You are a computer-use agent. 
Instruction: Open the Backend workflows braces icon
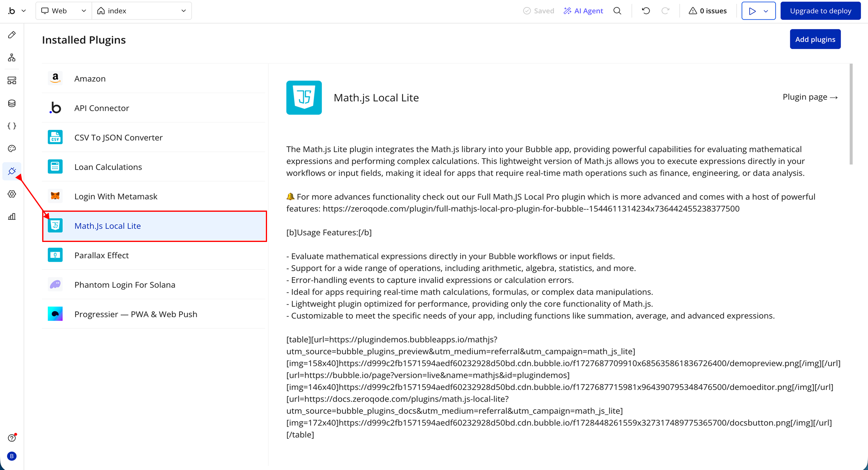[12, 126]
